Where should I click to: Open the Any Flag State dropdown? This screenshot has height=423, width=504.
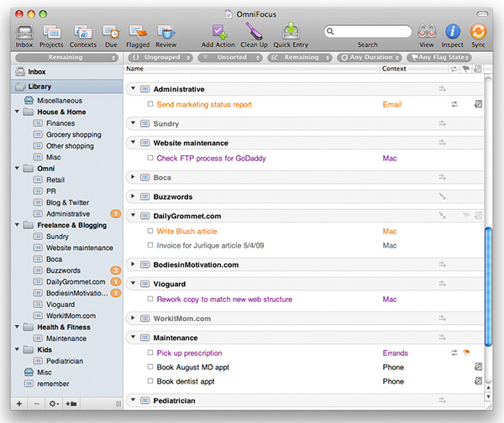(439, 58)
